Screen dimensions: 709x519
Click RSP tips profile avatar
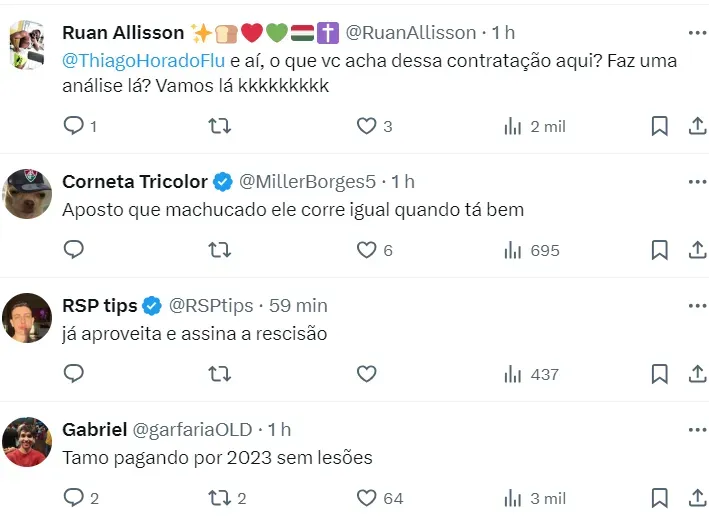(27, 318)
